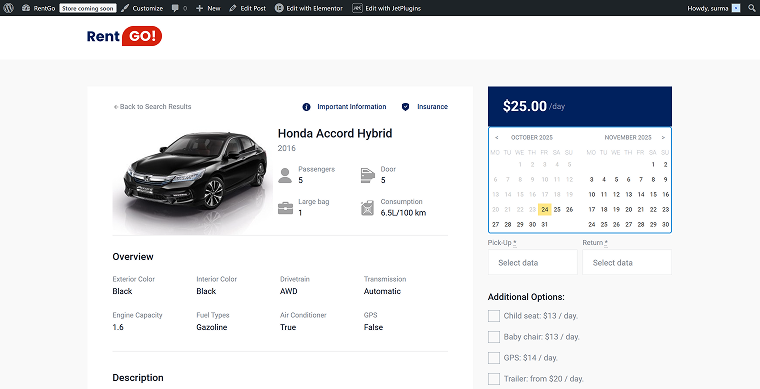Open Customize in the admin bar
Image resolution: width=760 pixels, height=389 pixels.
pyautogui.click(x=142, y=8)
